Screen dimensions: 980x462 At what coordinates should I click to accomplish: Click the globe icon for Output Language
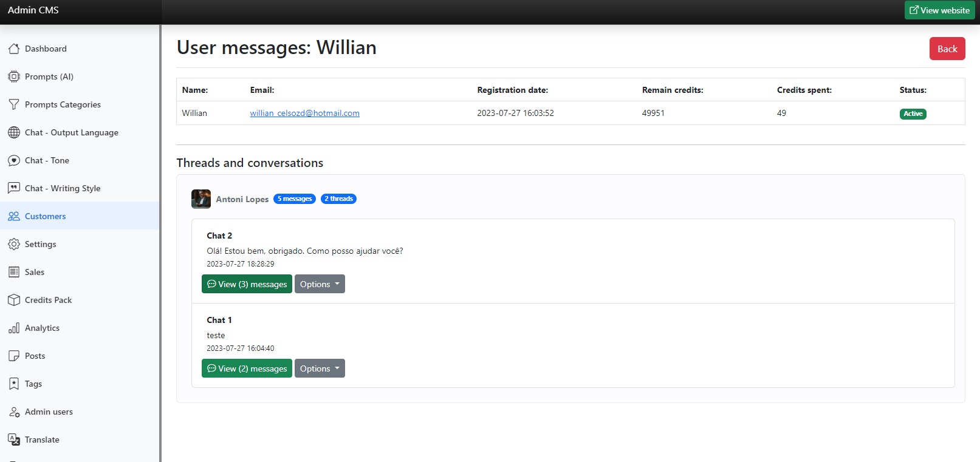click(14, 132)
